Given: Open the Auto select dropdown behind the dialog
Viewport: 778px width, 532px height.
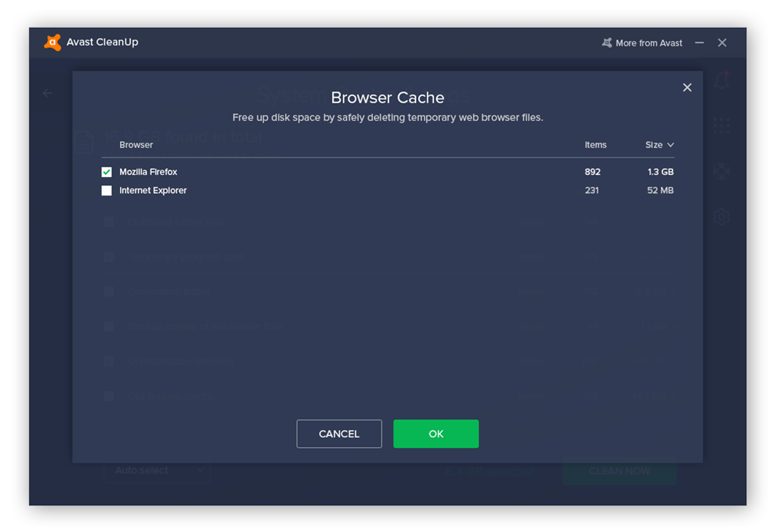Looking at the screenshot, I should pos(157,470).
